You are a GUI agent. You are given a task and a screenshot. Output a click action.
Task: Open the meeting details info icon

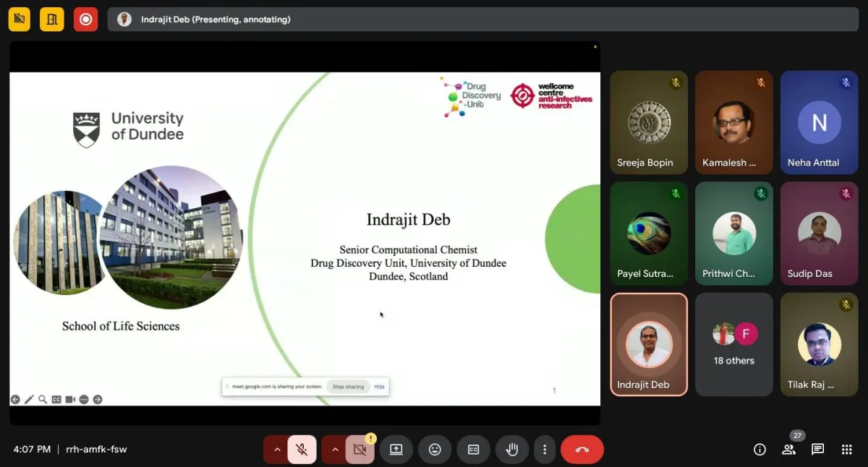pyautogui.click(x=759, y=450)
